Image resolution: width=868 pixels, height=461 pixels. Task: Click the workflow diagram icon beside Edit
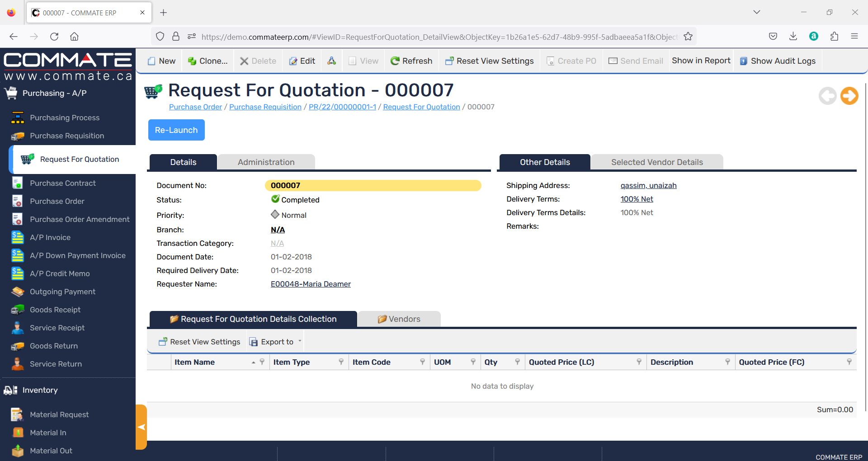(x=331, y=61)
